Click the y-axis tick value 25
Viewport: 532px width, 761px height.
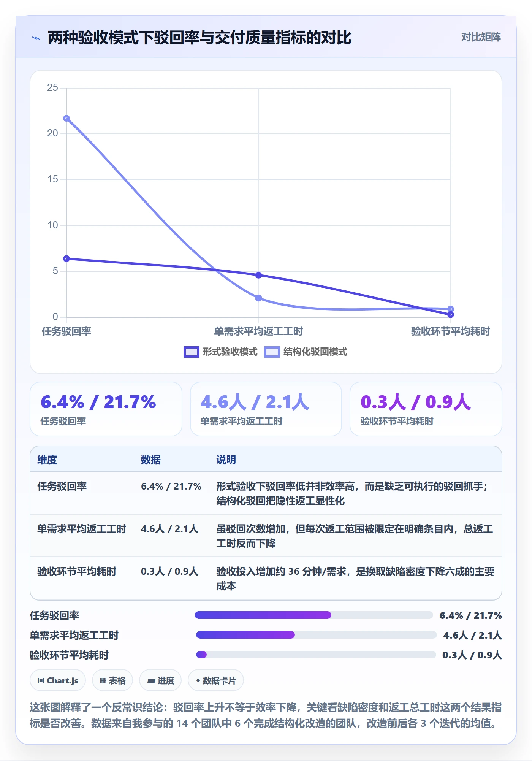(52, 88)
